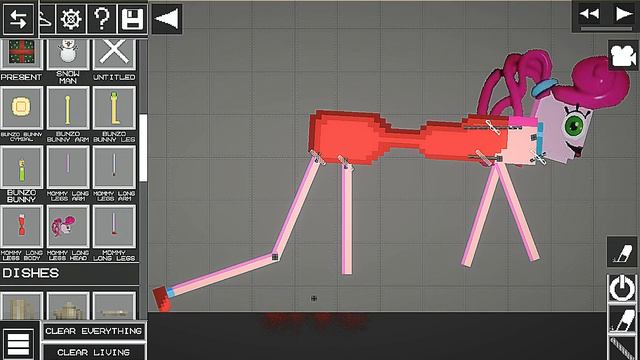Viewport: 640px width, 360px height.
Task: Click the power activation button
Action: [x=622, y=288]
